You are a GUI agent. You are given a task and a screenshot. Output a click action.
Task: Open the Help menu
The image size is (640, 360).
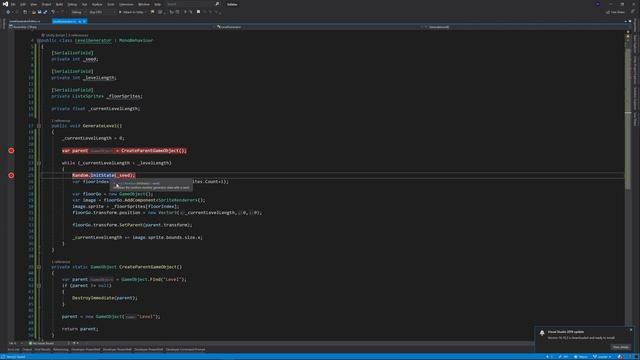pyautogui.click(x=158, y=4)
